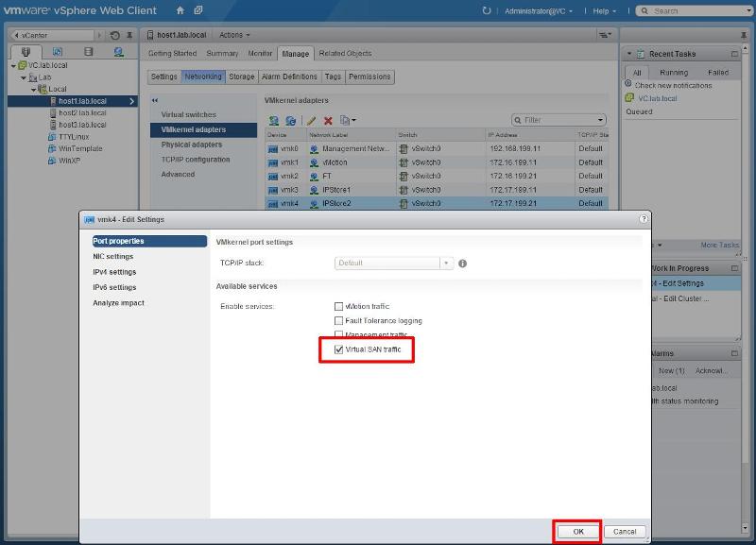
Task: Click the pencil edit adapter icon
Action: coord(311,121)
